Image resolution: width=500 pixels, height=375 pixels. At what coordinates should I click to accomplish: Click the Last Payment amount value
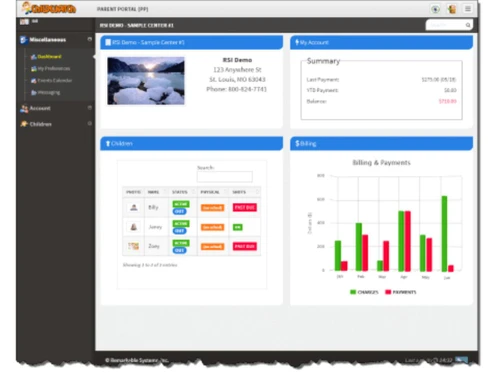click(439, 80)
